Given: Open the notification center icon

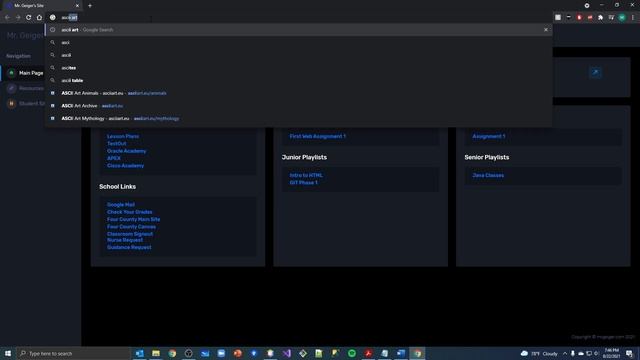Looking at the screenshot, I should coord(630,353).
